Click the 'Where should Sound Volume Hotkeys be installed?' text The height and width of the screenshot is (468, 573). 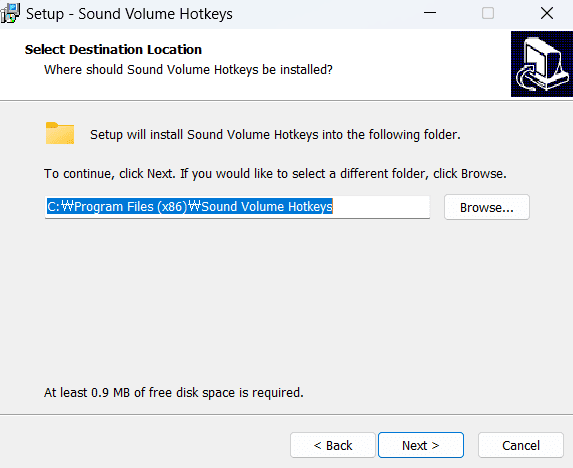(188, 69)
